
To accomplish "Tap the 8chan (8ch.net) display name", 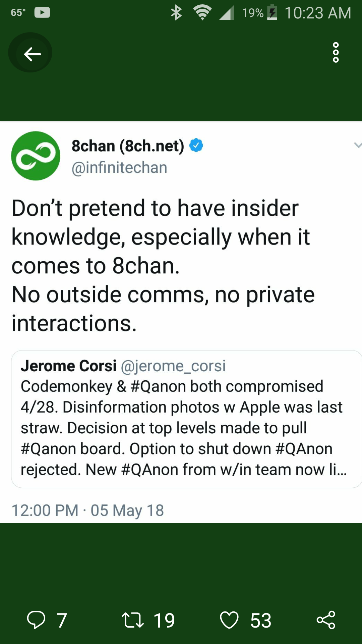I will (128, 146).
